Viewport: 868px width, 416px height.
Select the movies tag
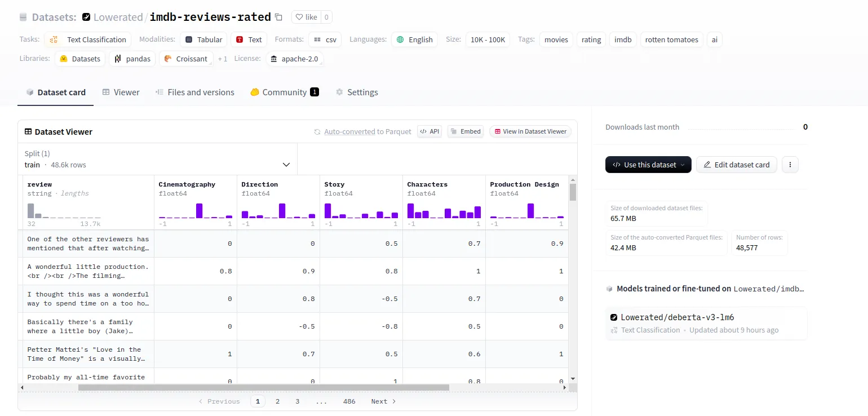(556, 39)
